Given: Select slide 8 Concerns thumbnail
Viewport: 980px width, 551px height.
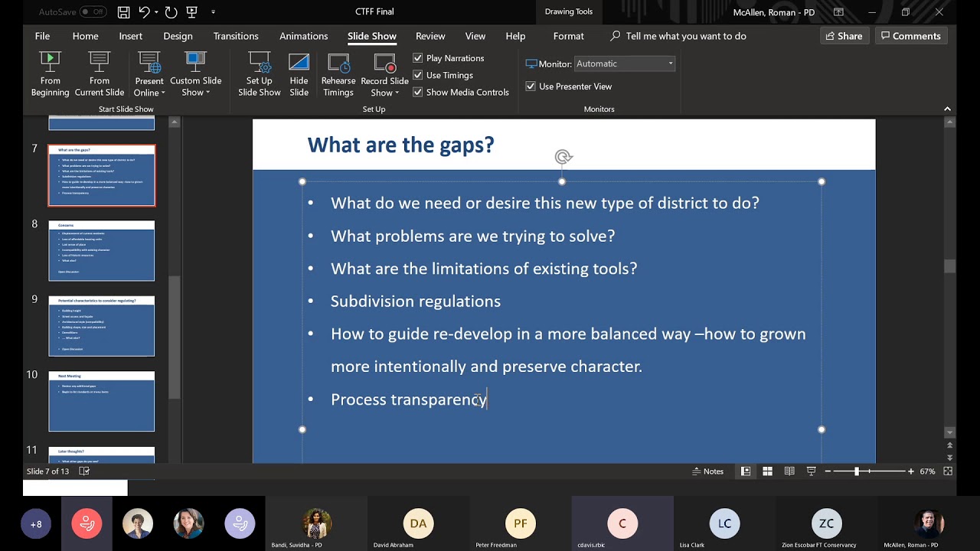Looking at the screenshot, I should pyautogui.click(x=101, y=250).
